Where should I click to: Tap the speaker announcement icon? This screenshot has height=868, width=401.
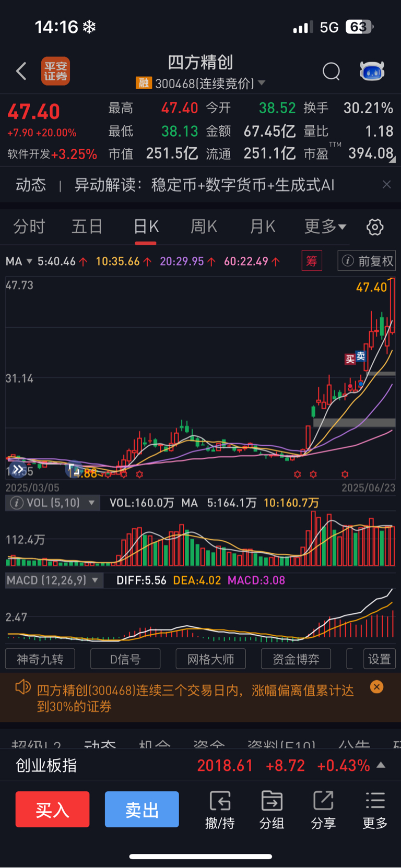pyautogui.click(x=22, y=687)
